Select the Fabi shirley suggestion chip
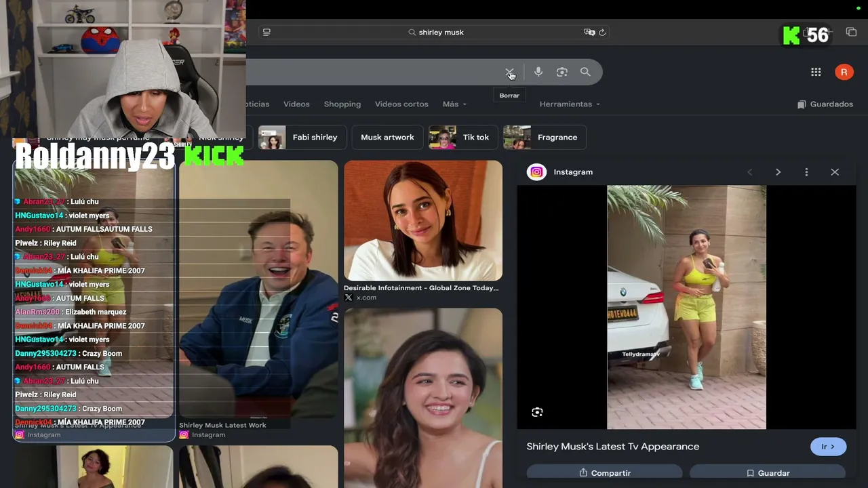The image size is (868, 488). [x=302, y=138]
